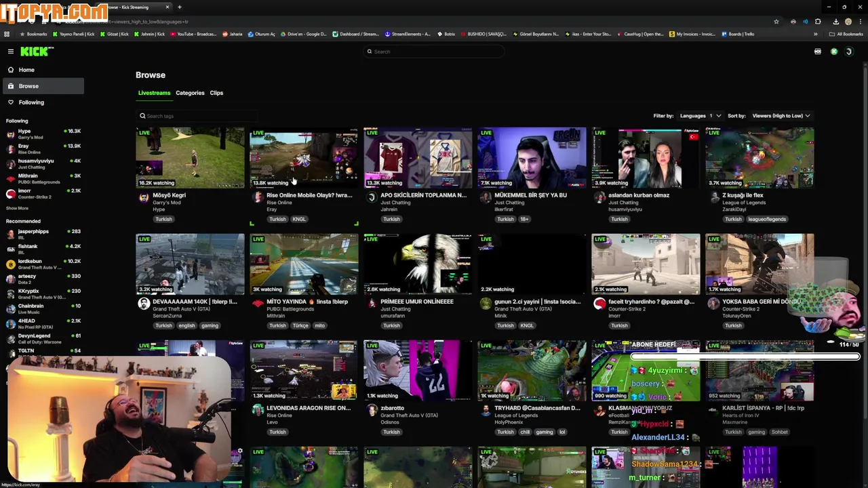
Task: Click the Home icon in the sidebar
Action: [11, 70]
